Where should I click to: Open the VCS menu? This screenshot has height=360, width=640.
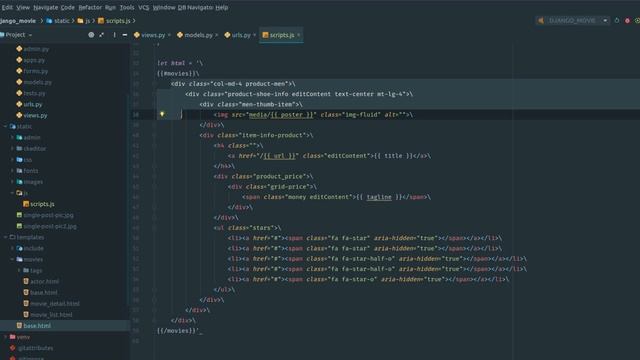[144, 7]
